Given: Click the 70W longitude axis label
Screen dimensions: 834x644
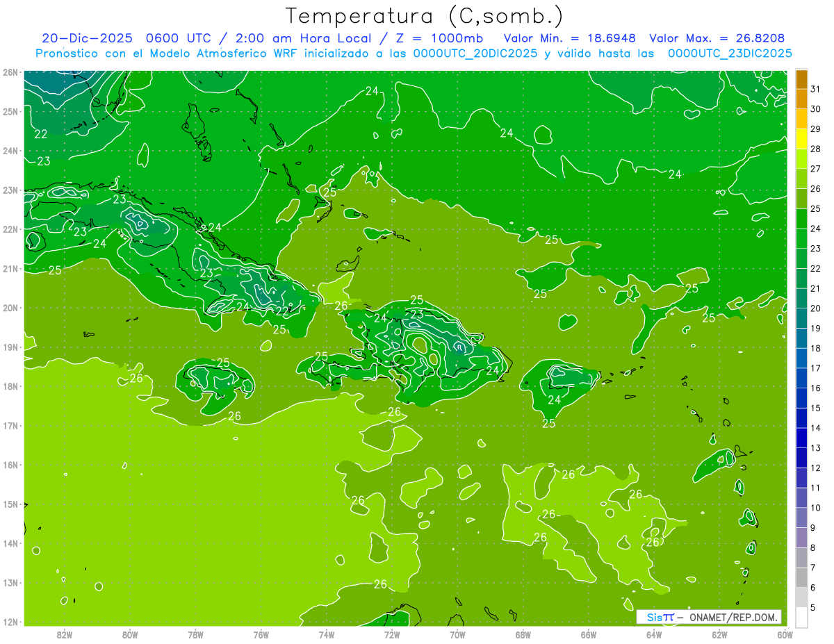Looking at the screenshot, I should (x=457, y=634).
